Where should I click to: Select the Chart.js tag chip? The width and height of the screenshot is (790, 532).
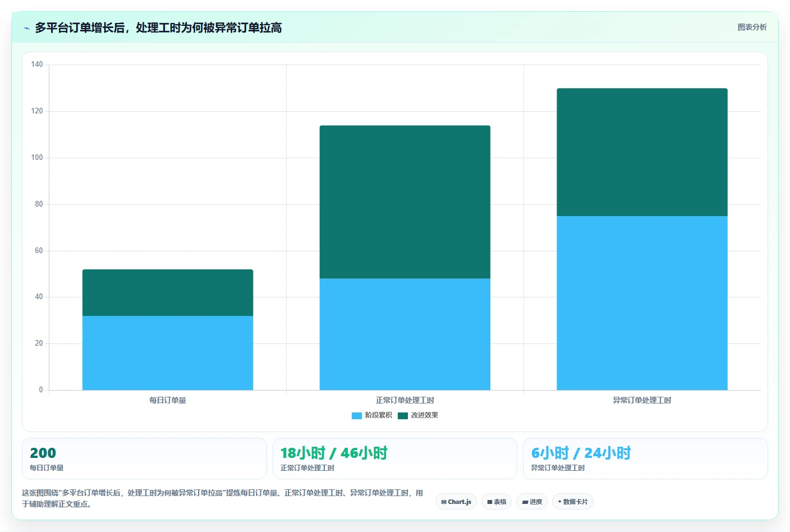(x=456, y=502)
